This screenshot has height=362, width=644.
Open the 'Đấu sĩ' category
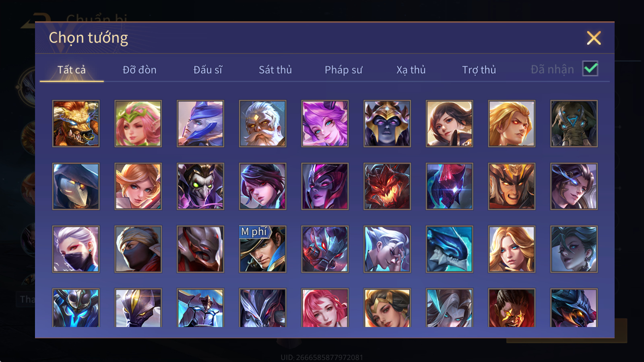[208, 70]
